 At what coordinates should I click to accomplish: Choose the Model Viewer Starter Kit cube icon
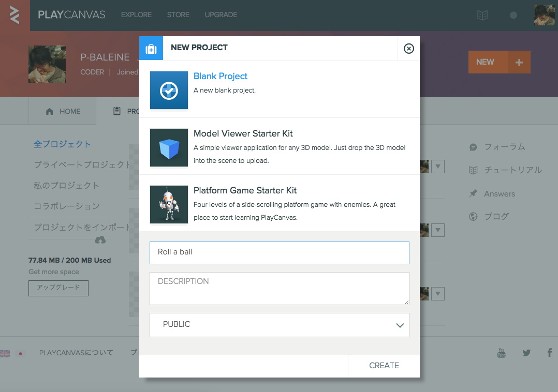(169, 148)
